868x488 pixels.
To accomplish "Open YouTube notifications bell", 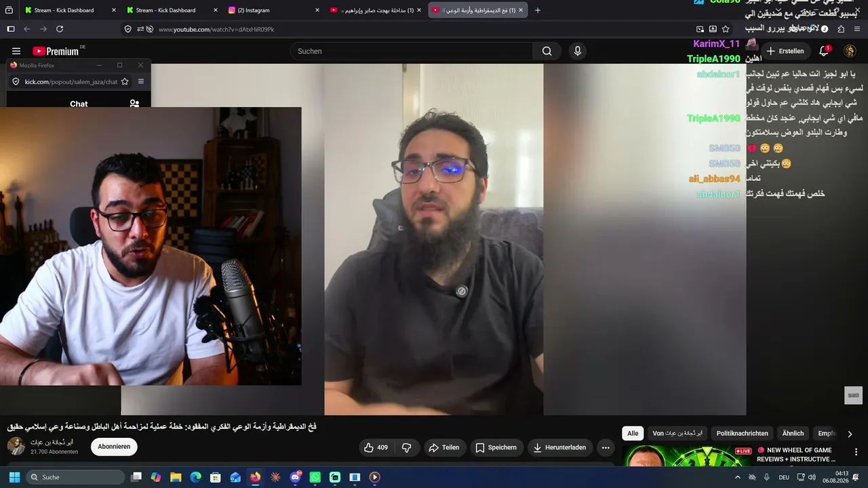I will tap(825, 52).
